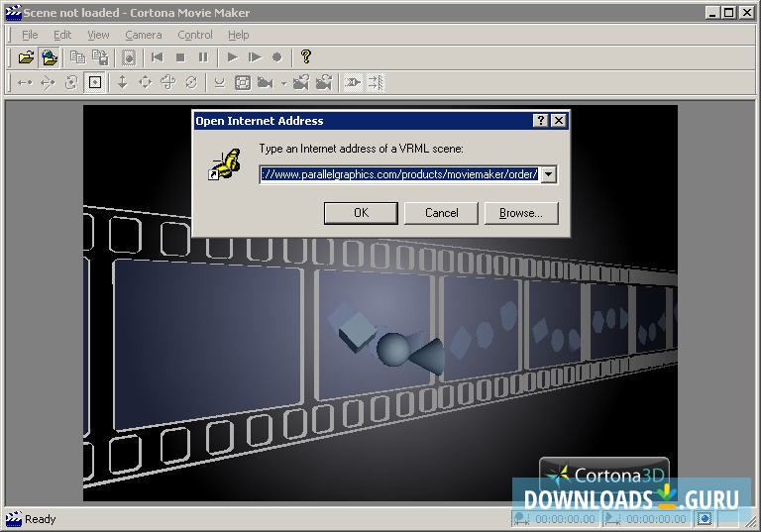This screenshot has width=761, height=532.
Task: Click the next viewpoint camera icon
Action: tap(324, 83)
